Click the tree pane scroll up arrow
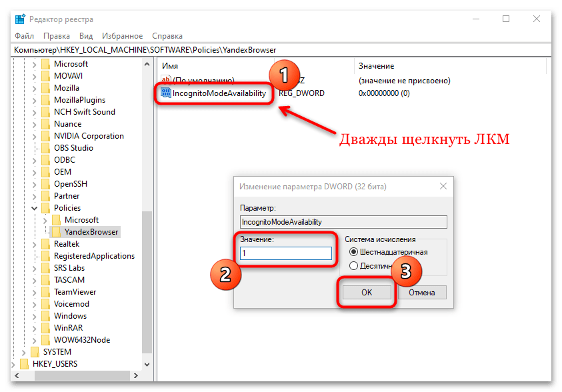 click(147, 64)
